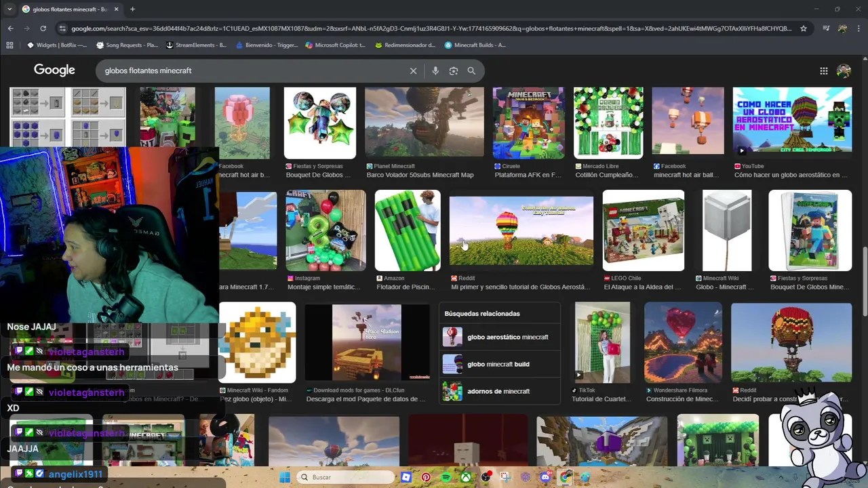This screenshot has width=868, height=488.
Task: Select the globo minecraft build related search
Action: [x=500, y=364]
